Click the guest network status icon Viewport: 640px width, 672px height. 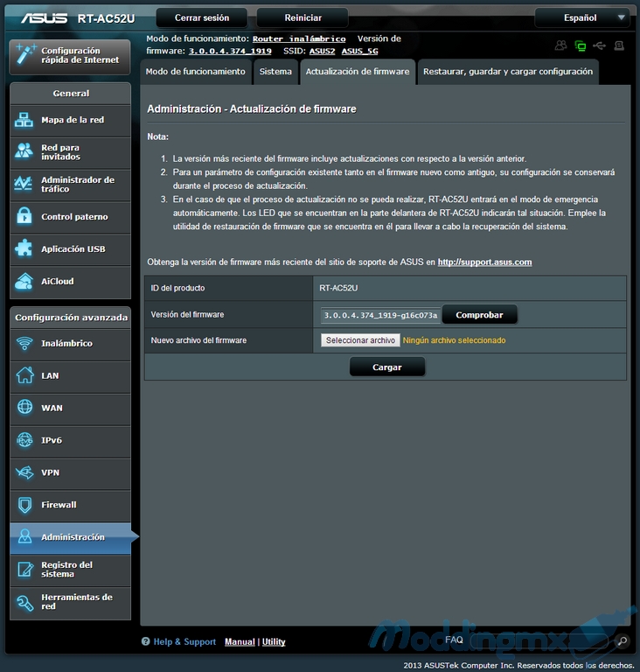coord(560,45)
